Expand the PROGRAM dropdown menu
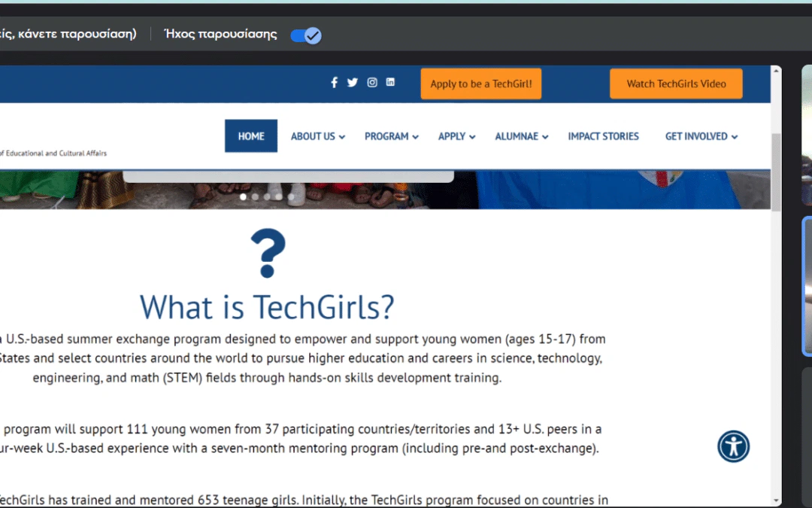The width and height of the screenshot is (812, 508). (x=391, y=136)
